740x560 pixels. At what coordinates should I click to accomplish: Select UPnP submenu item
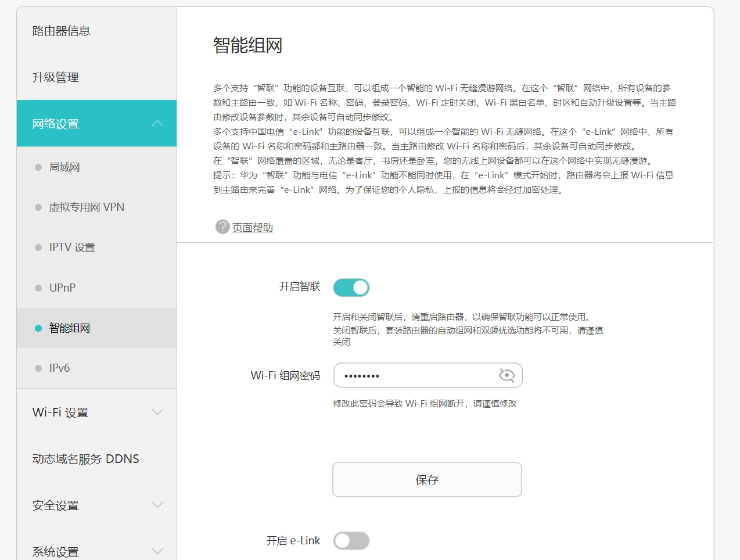[62, 288]
